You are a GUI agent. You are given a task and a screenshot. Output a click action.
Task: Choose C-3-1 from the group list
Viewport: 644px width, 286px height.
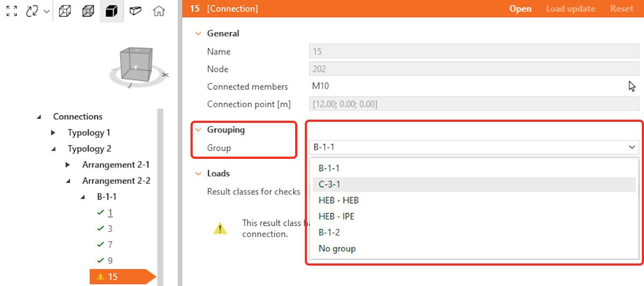329,184
